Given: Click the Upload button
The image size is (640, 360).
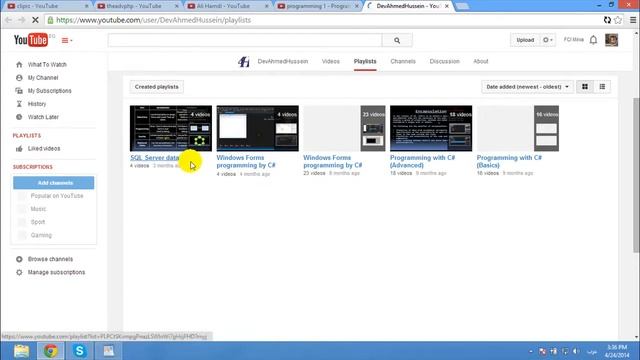Looking at the screenshot, I should (x=525, y=40).
